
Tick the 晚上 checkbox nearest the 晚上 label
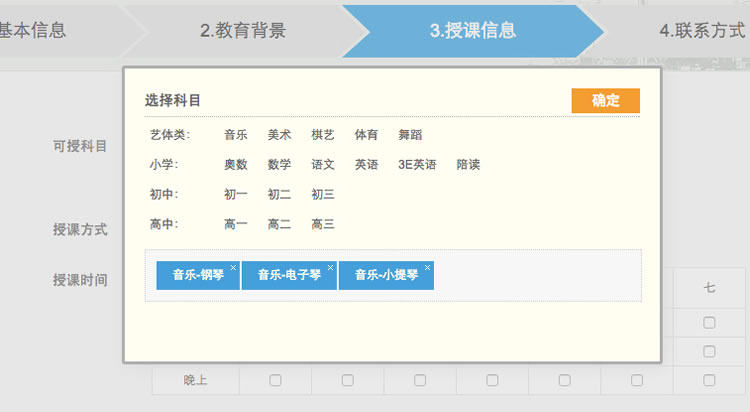pos(275,380)
